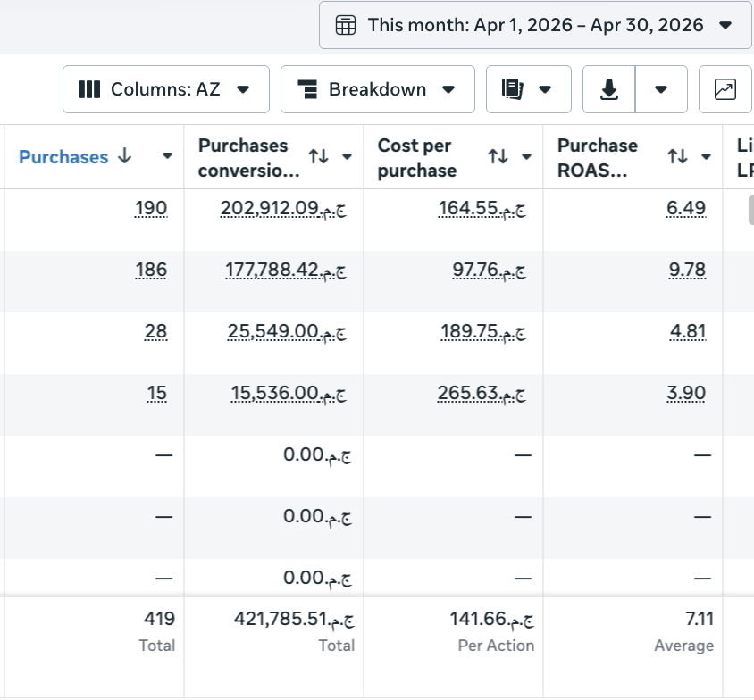Image resolution: width=754 pixels, height=700 pixels.
Task: Open Purchase ROAS column menu arrow
Action: [x=706, y=156]
